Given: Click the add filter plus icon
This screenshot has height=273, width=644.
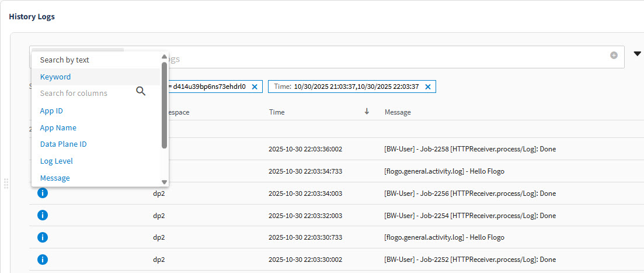Looking at the screenshot, I should pyautogui.click(x=614, y=56).
